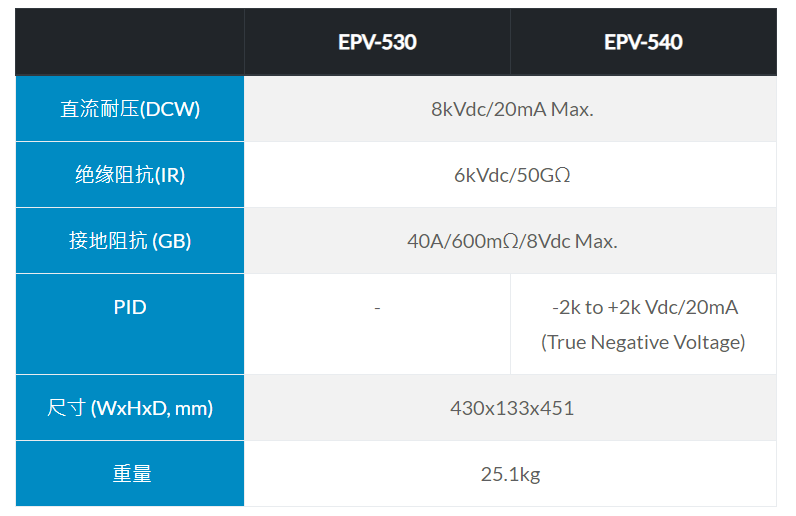Select the 40A/600mΩ/8Vdc Max. value
This screenshot has height=516, width=796.
(512, 241)
